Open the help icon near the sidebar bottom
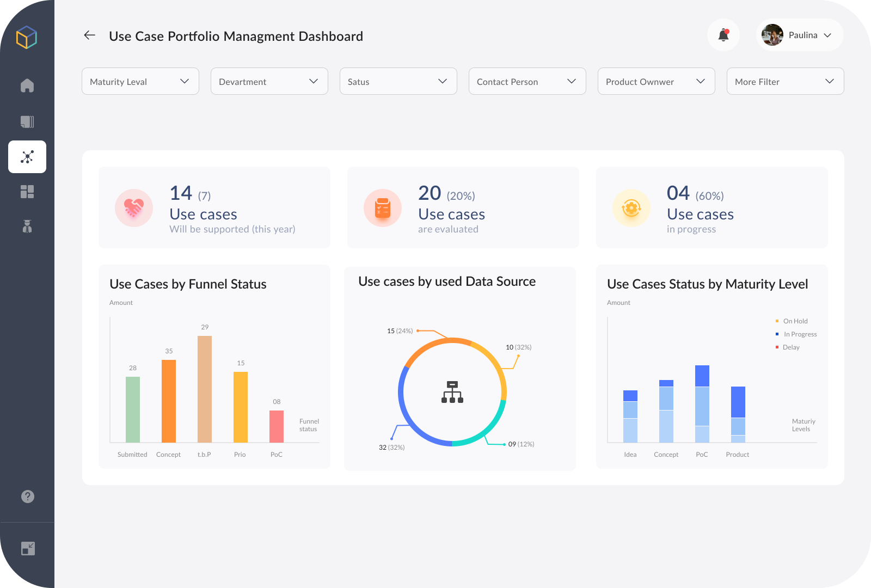This screenshot has width=871, height=588. coord(27,496)
